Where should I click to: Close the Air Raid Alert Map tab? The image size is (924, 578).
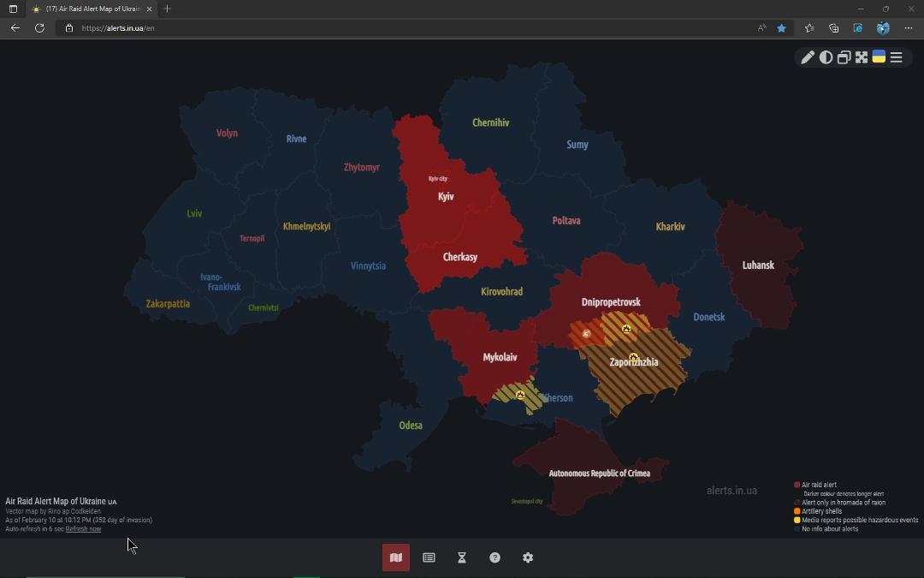click(x=149, y=9)
